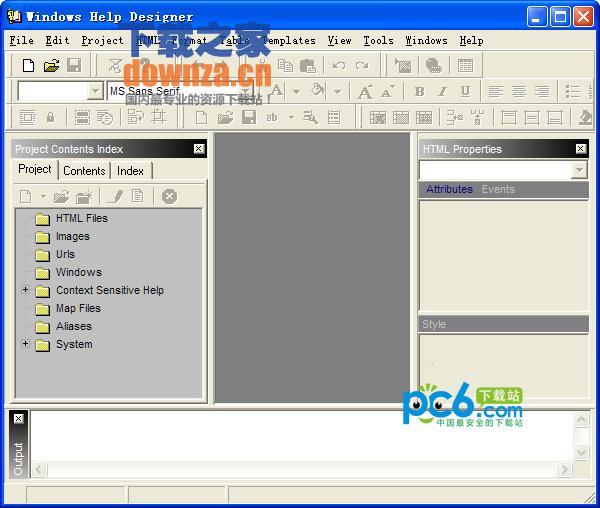Open the HTML Properties element dropdown
This screenshot has height=508, width=600.
pos(579,170)
